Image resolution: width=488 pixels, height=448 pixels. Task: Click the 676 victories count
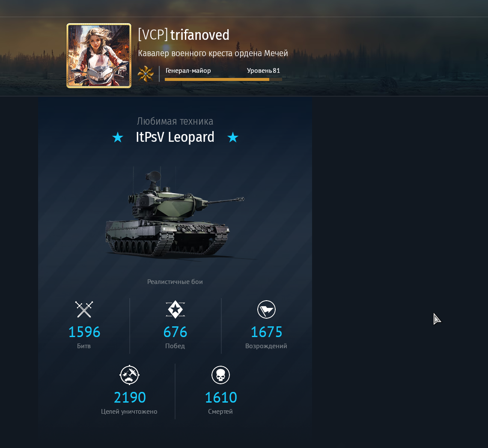[175, 332]
